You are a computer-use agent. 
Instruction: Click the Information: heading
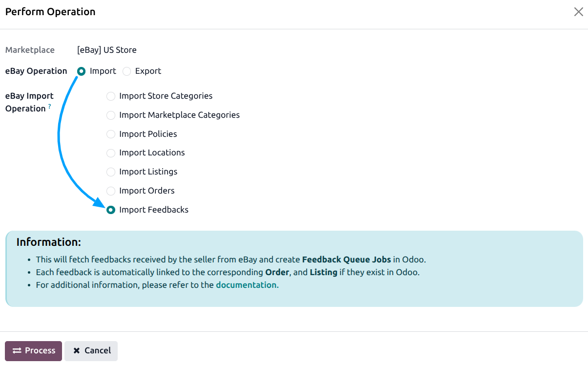coord(48,242)
